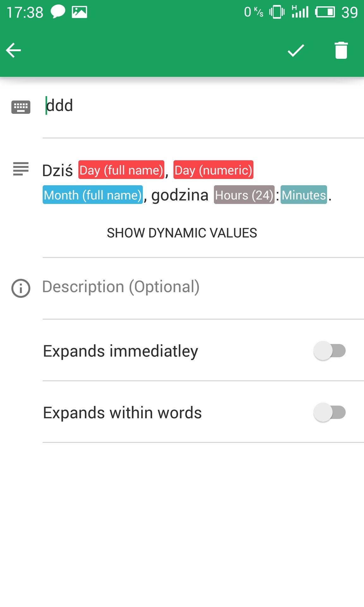Viewport: 364px width, 607px height.
Task: Tap the Hours (24) tag
Action: coord(244,195)
